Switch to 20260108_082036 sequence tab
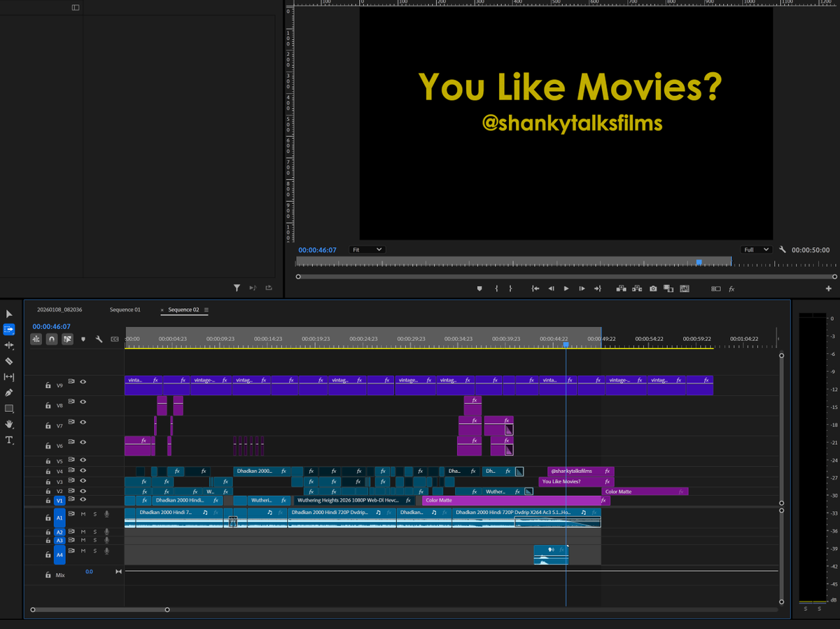This screenshot has width=840, height=629. coord(59,310)
